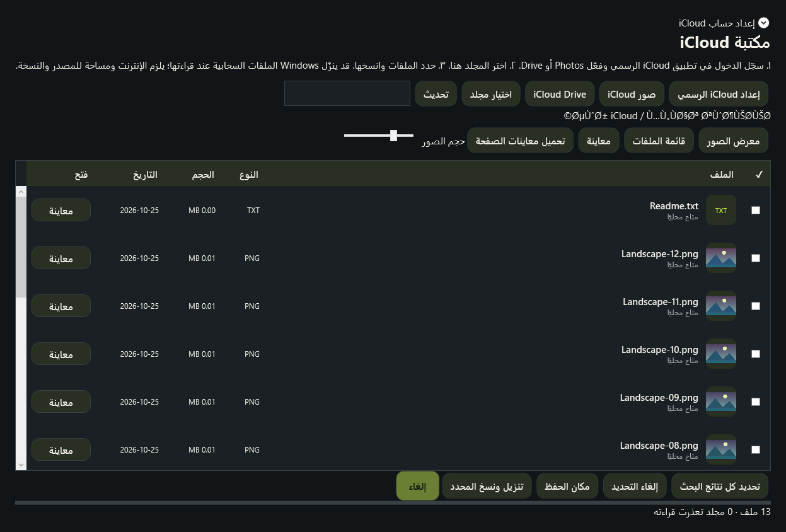Collapse the iCloud account setup section
The height and width of the screenshot is (532, 786).
coord(763,23)
